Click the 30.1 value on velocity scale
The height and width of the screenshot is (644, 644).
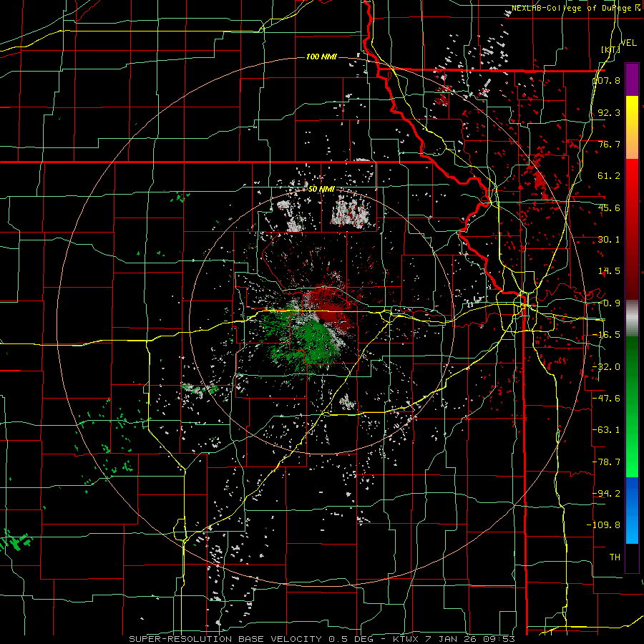pos(609,239)
